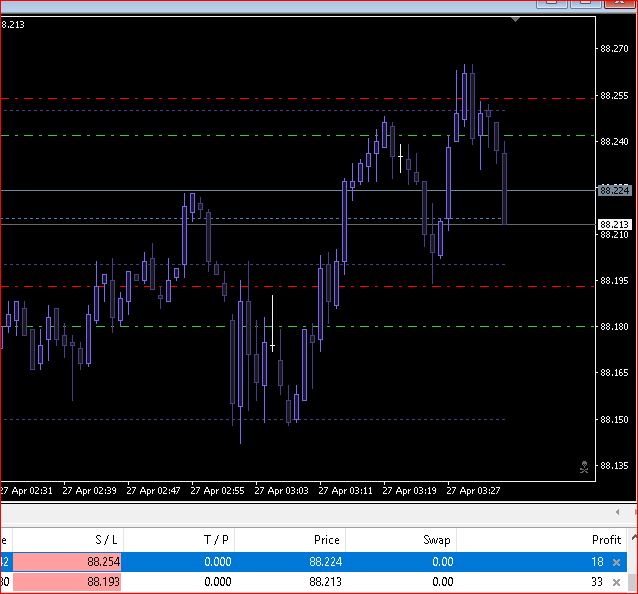Click the 88.270 price scale label

[x=613, y=49]
